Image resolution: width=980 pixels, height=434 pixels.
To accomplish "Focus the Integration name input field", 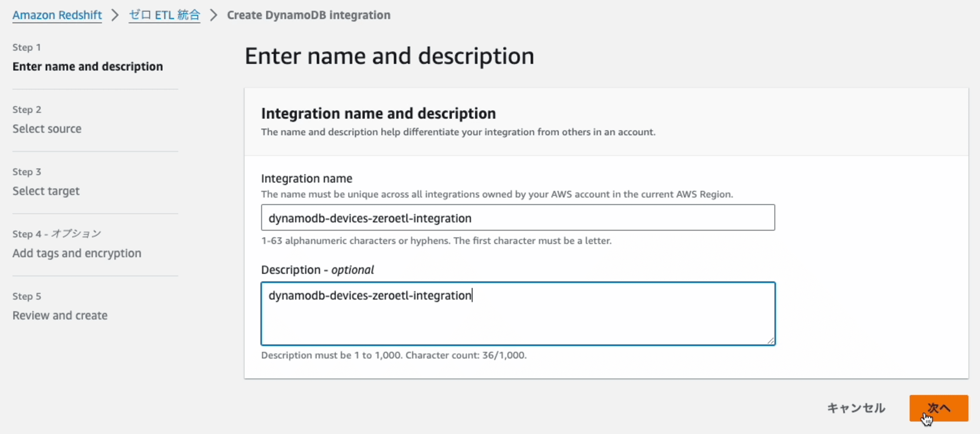I will (x=518, y=218).
